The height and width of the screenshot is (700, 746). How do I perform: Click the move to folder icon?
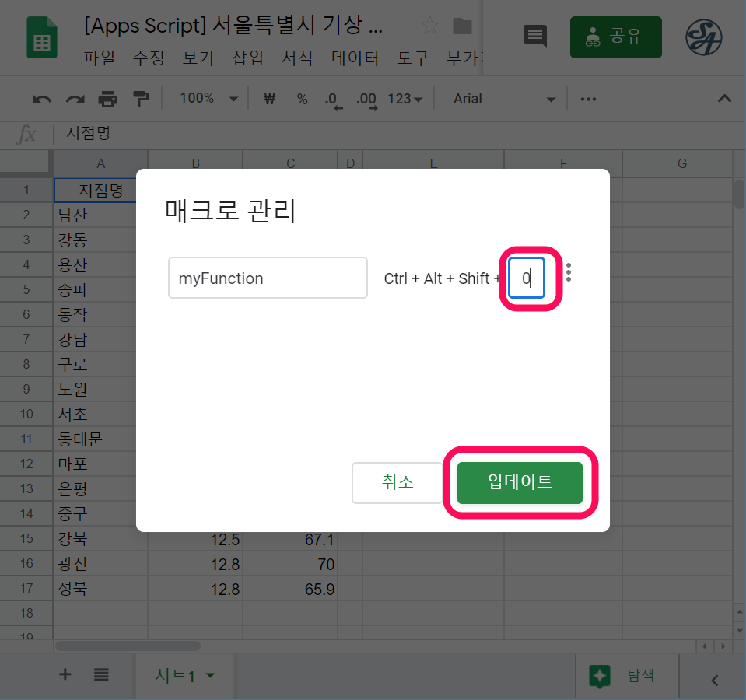click(463, 26)
